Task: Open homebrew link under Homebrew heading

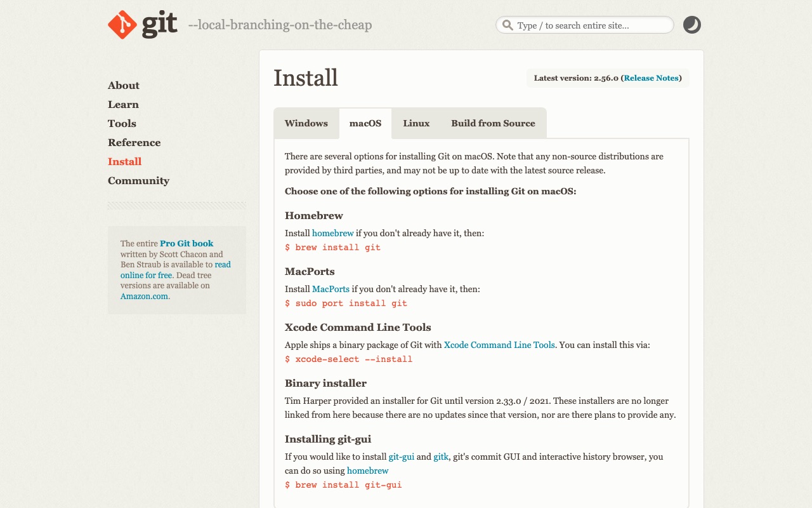Action: (333, 233)
